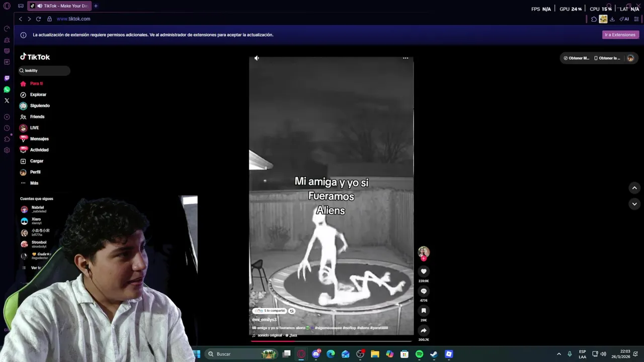Share the video with arrow icon
The height and width of the screenshot is (362, 644).
coord(424,330)
